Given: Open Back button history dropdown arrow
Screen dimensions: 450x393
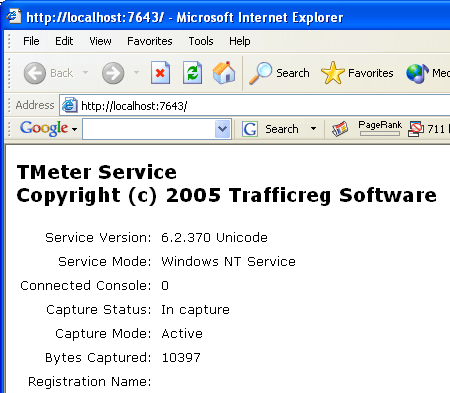Looking at the screenshot, I should point(85,72).
